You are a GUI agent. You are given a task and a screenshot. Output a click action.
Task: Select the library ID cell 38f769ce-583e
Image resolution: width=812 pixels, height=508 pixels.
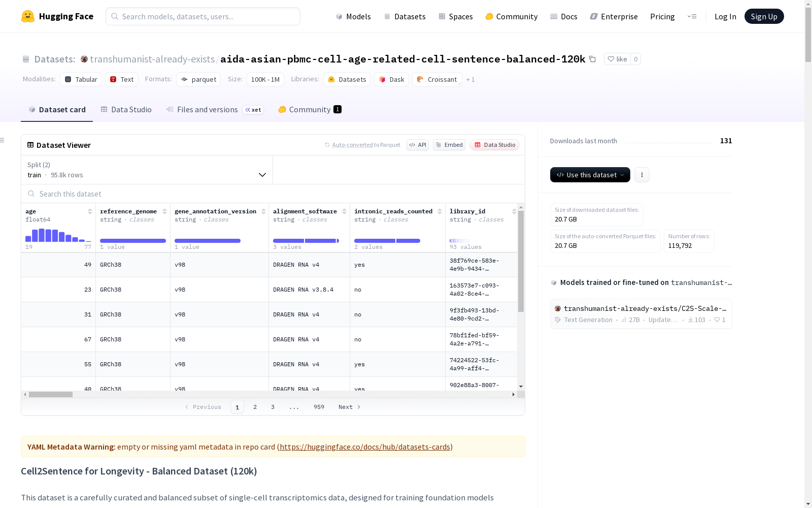coord(481,265)
